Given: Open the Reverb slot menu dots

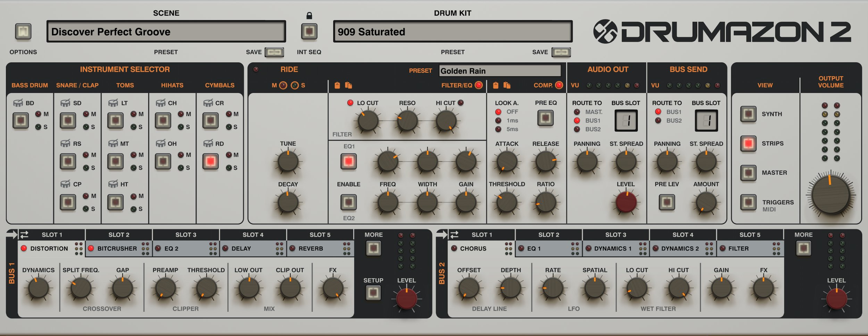Looking at the screenshot, I should pyautogui.click(x=347, y=249).
